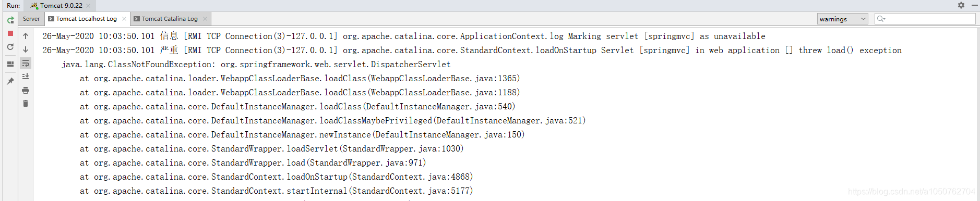Close the Tomcat Catalina Log tab

(205, 19)
